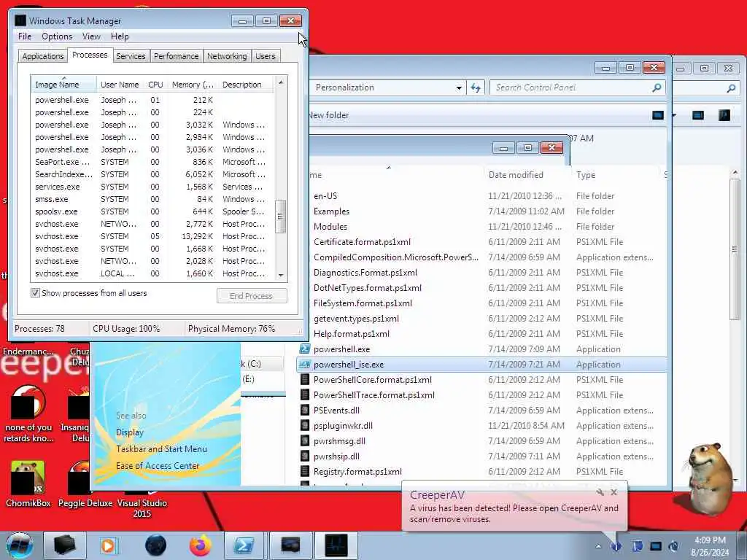Open Ease of Access Center link
This screenshot has height=560, width=747.
(x=158, y=466)
